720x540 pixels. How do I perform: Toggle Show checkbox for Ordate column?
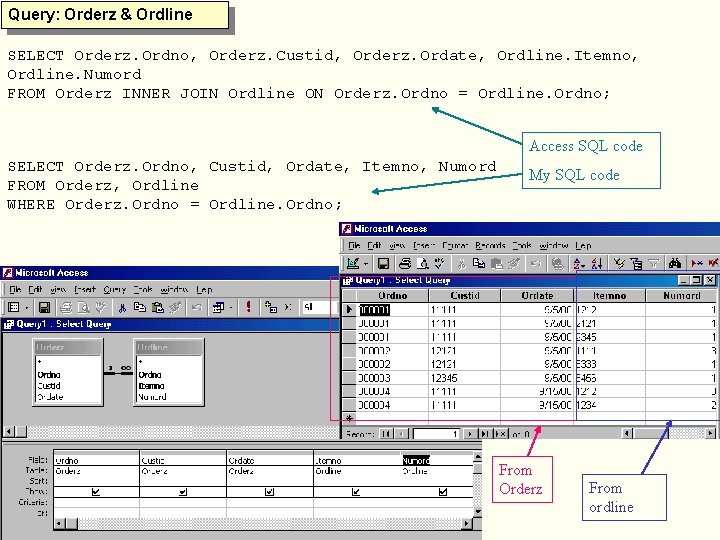270,492
